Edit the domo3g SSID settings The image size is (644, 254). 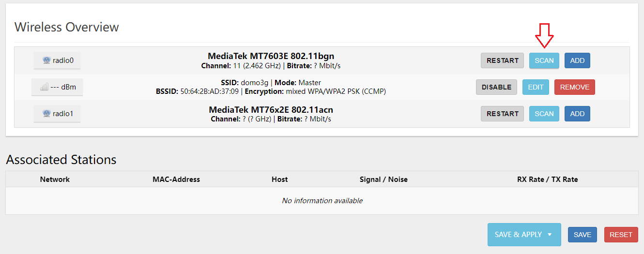point(536,87)
